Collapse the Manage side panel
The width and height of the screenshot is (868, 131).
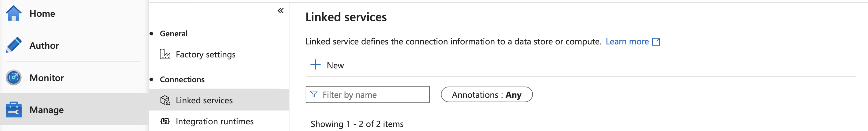point(280,11)
